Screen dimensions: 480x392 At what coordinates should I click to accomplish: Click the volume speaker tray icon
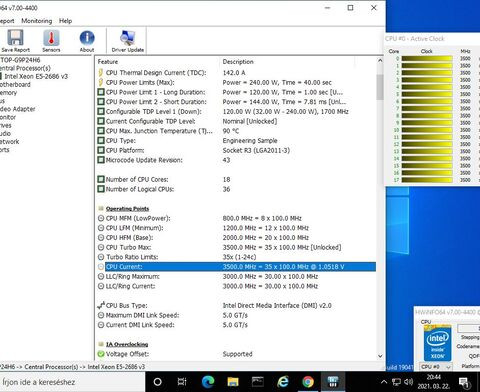click(x=409, y=382)
